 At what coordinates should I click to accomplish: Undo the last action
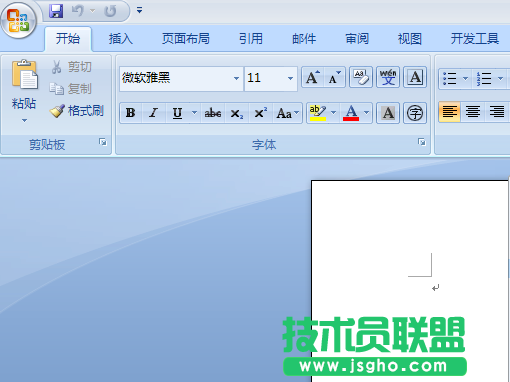pyautogui.click(x=78, y=11)
